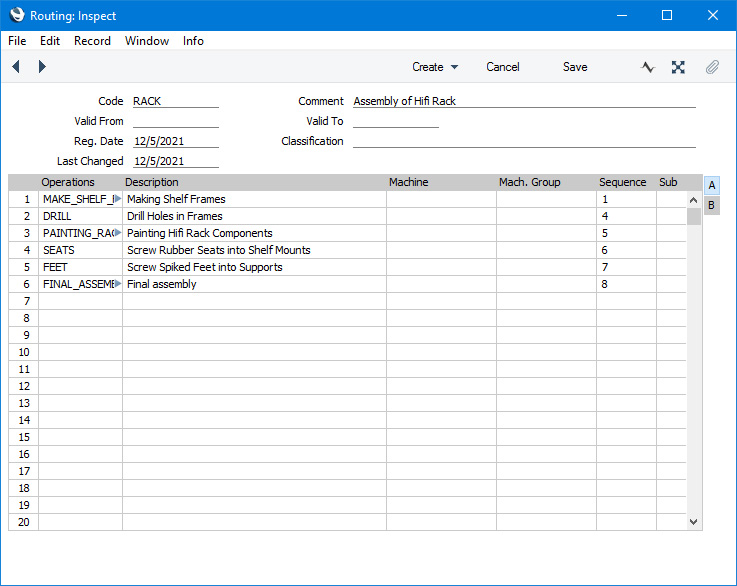
Task: Switch to flip tab B
Action: (711, 205)
